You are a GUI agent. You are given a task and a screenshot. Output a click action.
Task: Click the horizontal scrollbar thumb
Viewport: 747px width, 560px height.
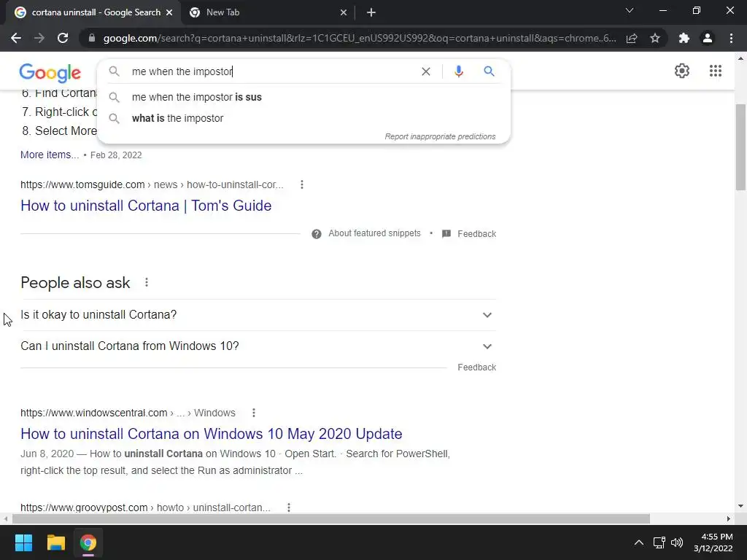tap(331, 518)
